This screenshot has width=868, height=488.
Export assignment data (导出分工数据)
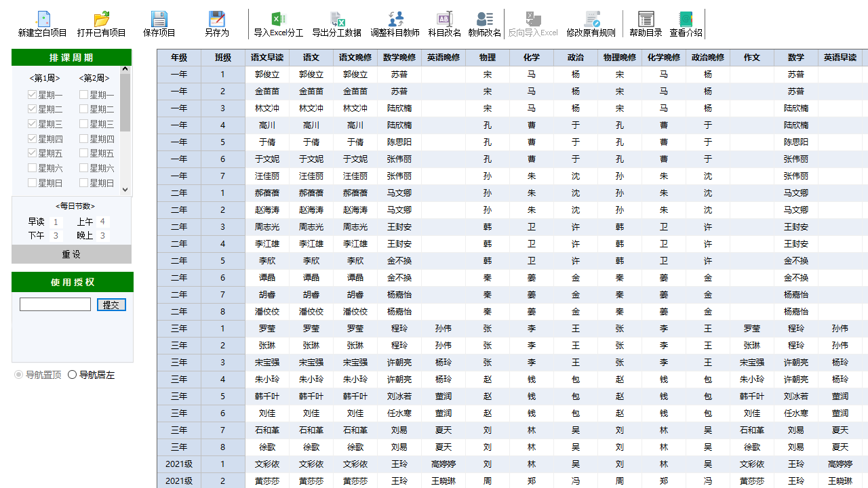pos(338,23)
